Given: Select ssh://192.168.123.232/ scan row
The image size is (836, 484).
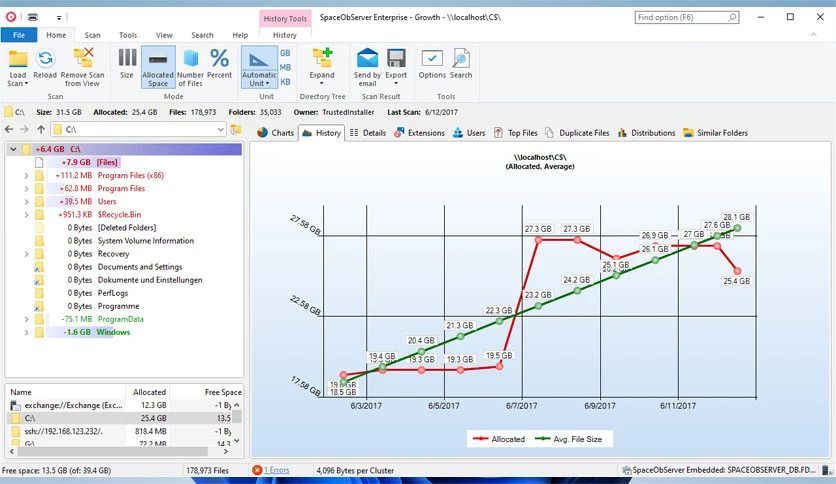Looking at the screenshot, I should coord(120,431).
